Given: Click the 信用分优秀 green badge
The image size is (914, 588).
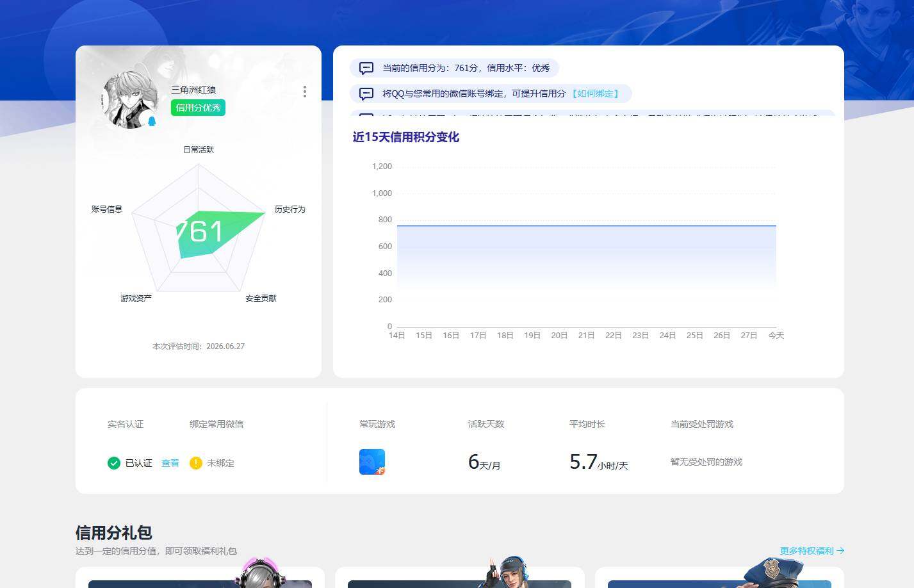Looking at the screenshot, I should click(x=198, y=108).
